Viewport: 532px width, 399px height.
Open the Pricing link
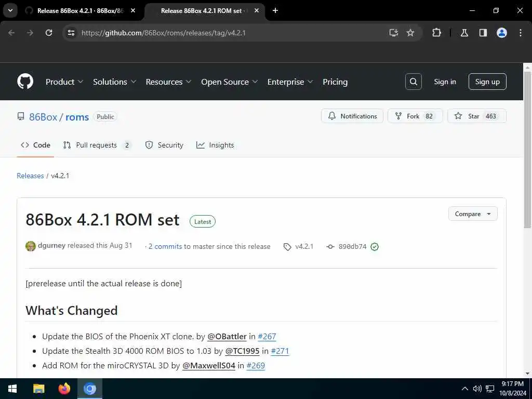(x=335, y=82)
